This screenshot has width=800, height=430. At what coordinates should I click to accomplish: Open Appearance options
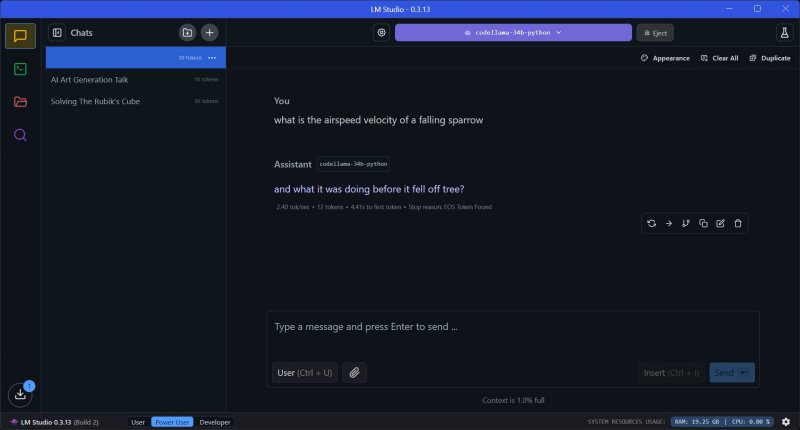665,58
